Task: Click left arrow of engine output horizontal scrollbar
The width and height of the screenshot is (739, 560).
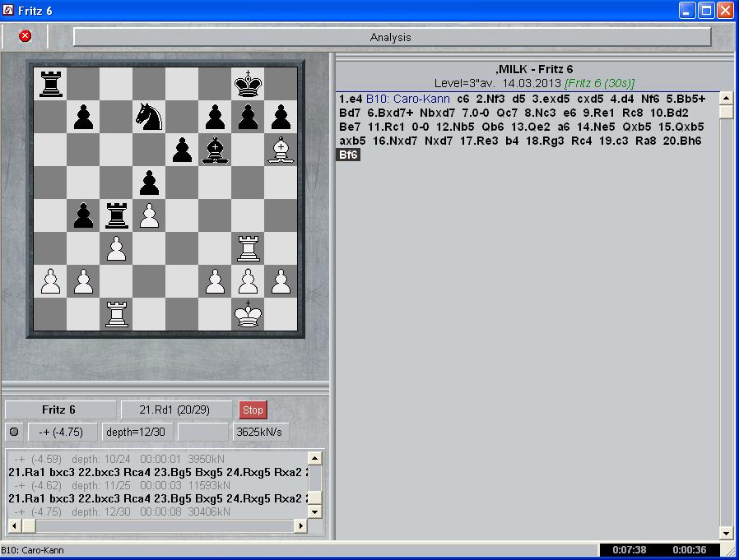Action: tap(15, 525)
